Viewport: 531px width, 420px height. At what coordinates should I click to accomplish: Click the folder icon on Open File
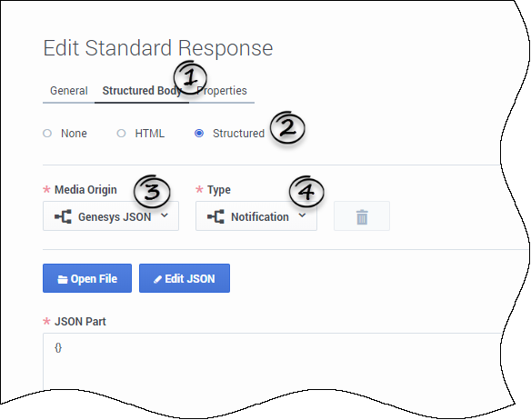[x=63, y=279]
